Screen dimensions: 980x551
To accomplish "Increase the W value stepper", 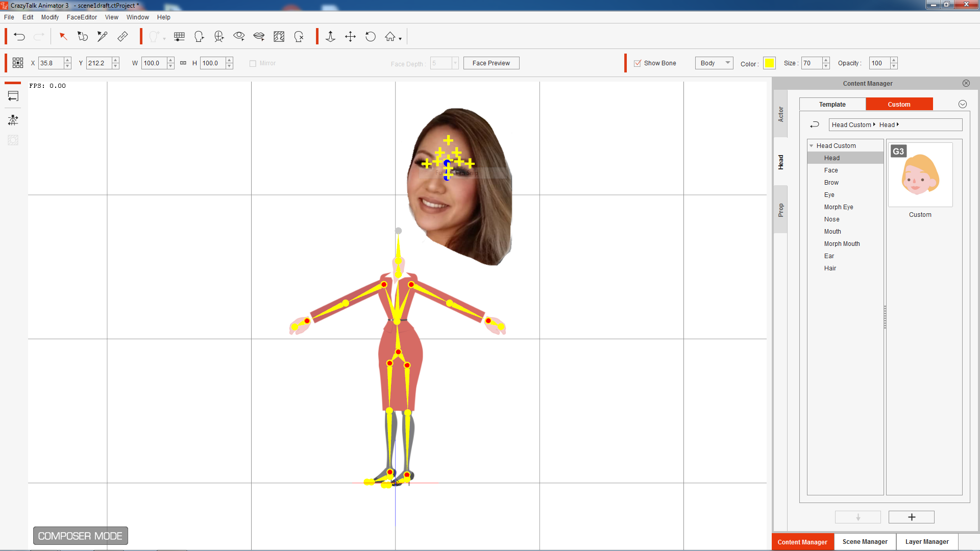I will coord(170,60).
